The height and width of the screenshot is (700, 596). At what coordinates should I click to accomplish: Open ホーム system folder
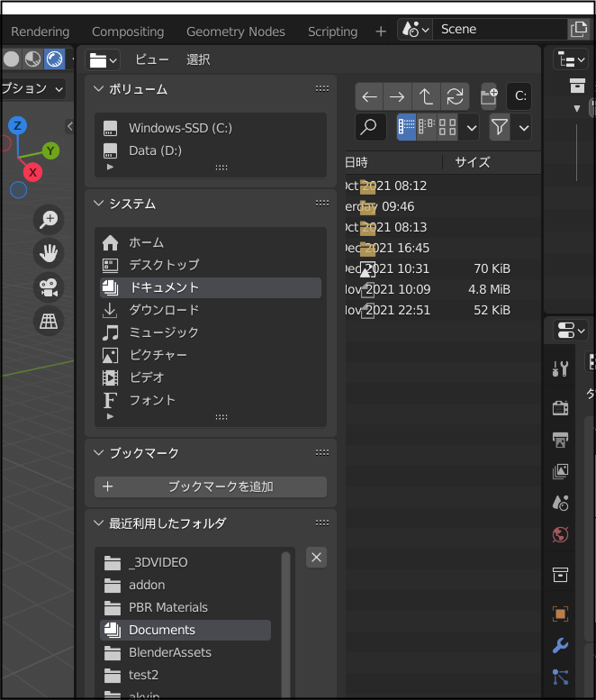[x=211, y=243]
